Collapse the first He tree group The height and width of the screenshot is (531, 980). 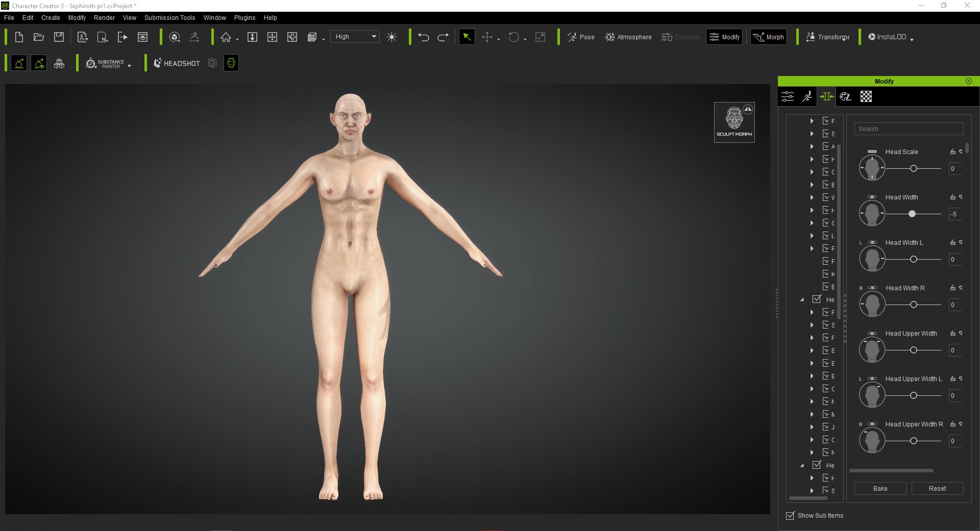(802, 299)
